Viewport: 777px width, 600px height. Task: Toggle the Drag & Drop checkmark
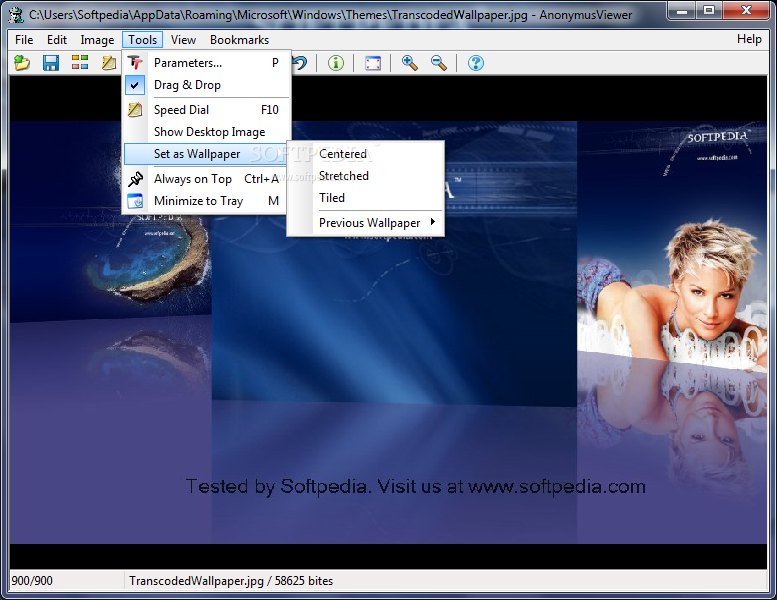135,85
